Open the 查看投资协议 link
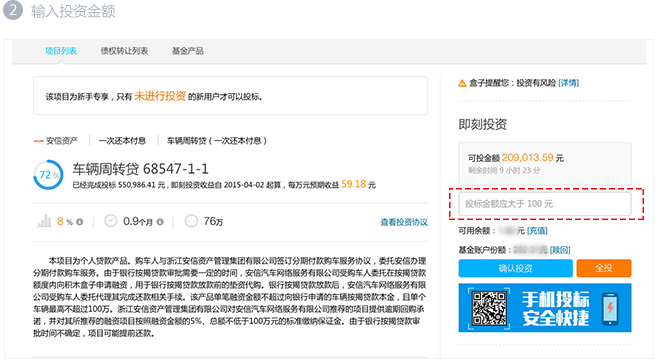 [404, 222]
